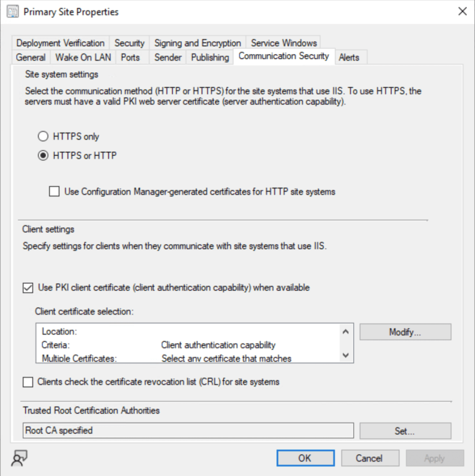The width and height of the screenshot is (475, 476).
Task: Enable the CRL check for site systems
Action: click(x=28, y=382)
